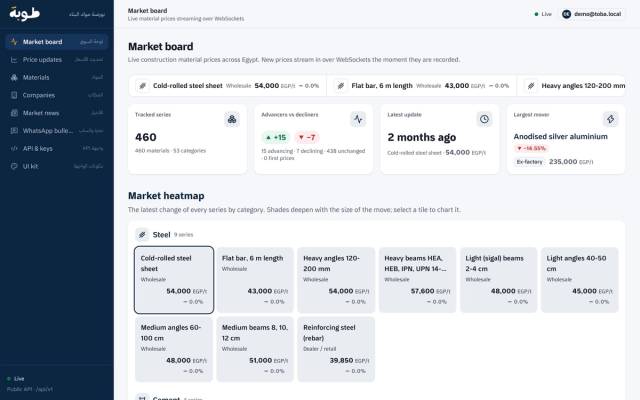The width and height of the screenshot is (640, 400).
Task: Click the Ex-factory tag in Largest mover
Action: (x=529, y=162)
